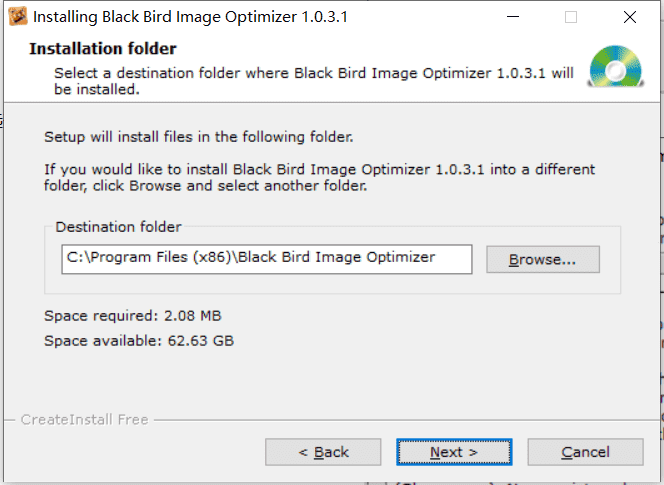Click the 'Space available: 62.63 GB' text

(139, 341)
